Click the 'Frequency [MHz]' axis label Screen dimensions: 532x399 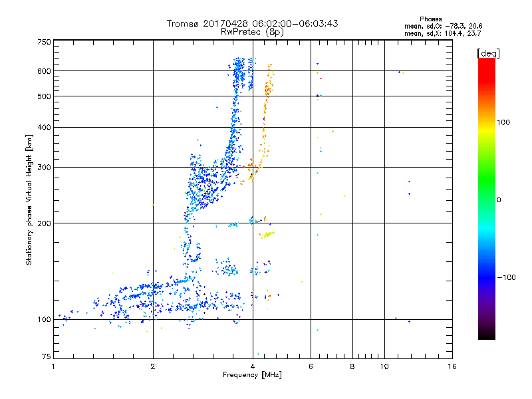[x=252, y=375]
